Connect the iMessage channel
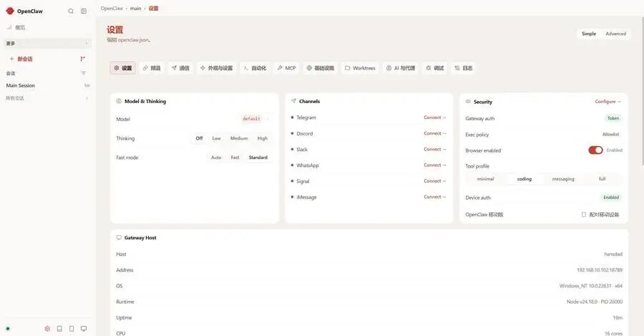644x336 pixels. (x=435, y=197)
